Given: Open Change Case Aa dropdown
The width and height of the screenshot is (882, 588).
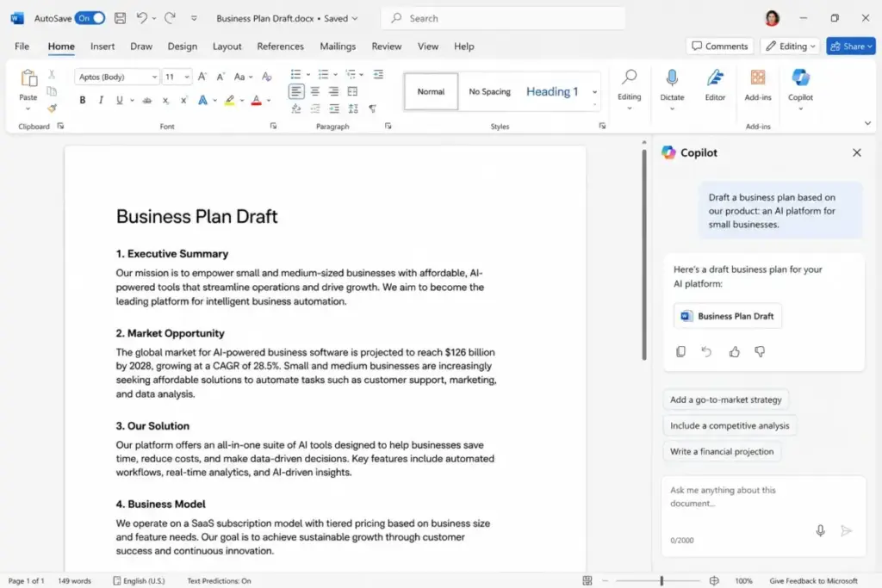Looking at the screenshot, I should pyautogui.click(x=243, y=77).
